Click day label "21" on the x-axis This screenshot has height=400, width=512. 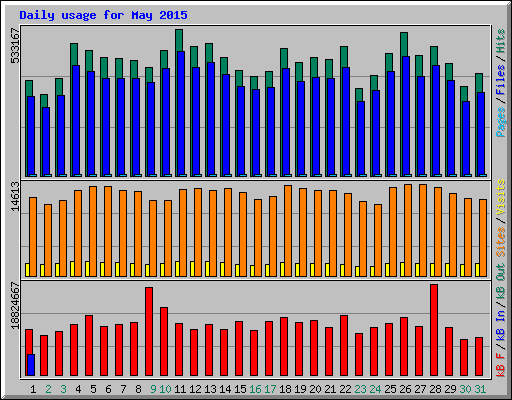330,389
